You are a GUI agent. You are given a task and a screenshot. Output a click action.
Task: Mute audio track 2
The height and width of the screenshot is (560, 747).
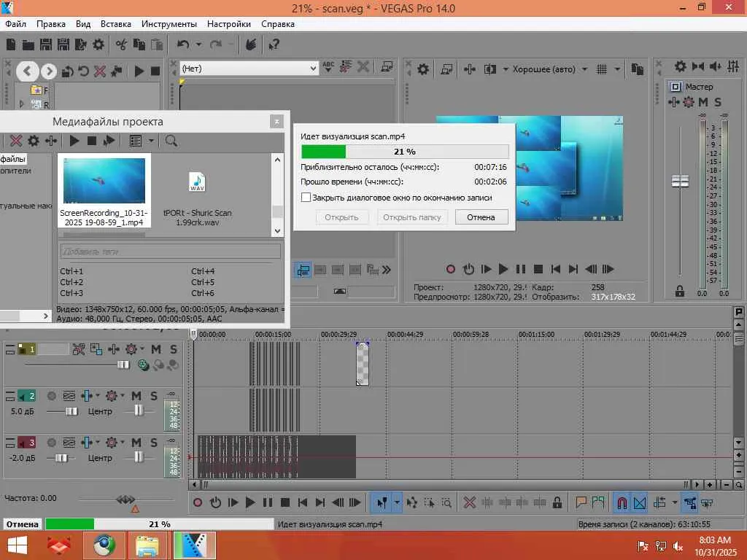point(136,396)
